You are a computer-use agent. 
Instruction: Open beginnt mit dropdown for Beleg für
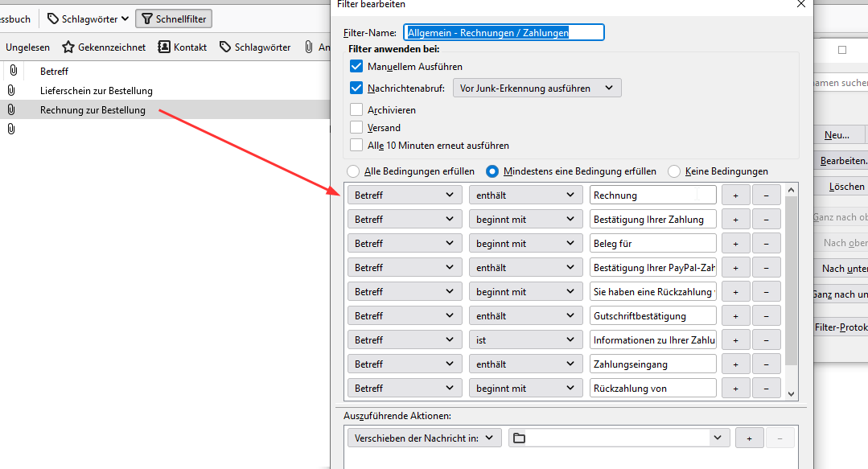[526, 243]
